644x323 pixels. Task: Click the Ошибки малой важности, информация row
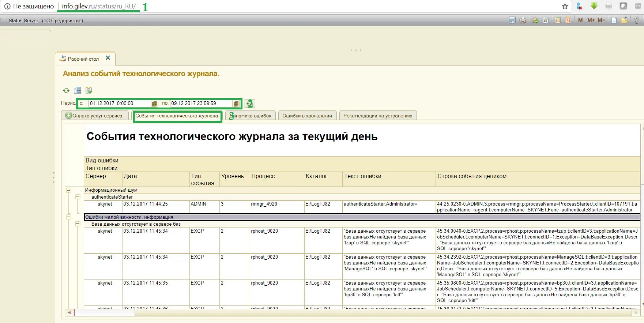pyautogui.click(x=362, y=217)
